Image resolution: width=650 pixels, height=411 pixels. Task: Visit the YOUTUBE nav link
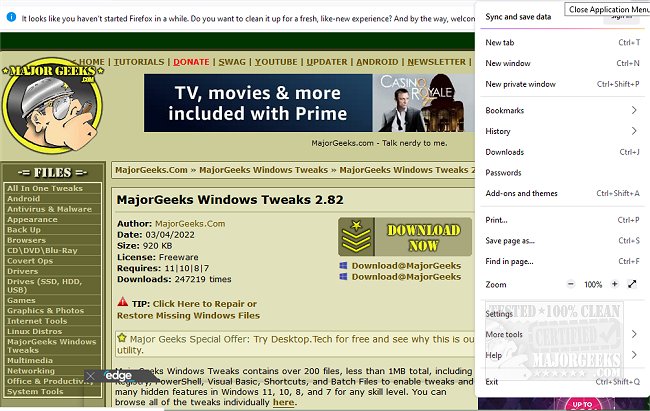(276, 62)
